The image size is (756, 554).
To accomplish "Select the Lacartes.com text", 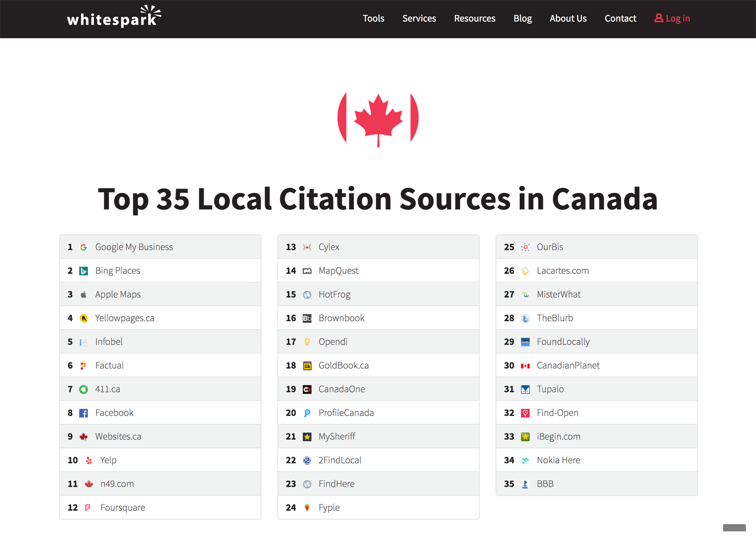I will (563, 271).
